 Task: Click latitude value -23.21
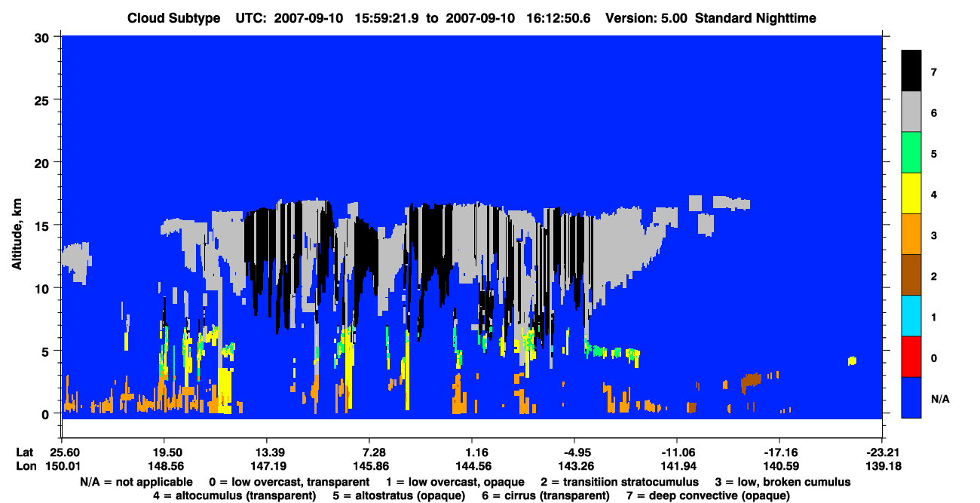(882, 452)
